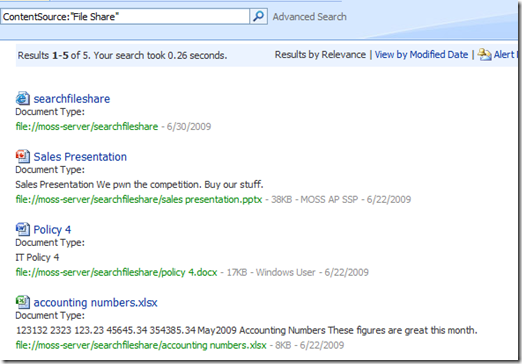
Task: Click the PowerPoint icon beside Sales Presentation
Action: pos(22,156)
